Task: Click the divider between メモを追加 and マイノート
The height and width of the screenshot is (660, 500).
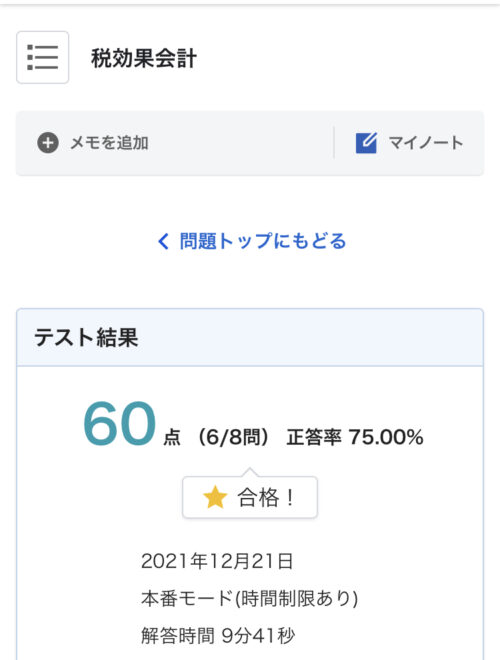Action: [334, 143]
